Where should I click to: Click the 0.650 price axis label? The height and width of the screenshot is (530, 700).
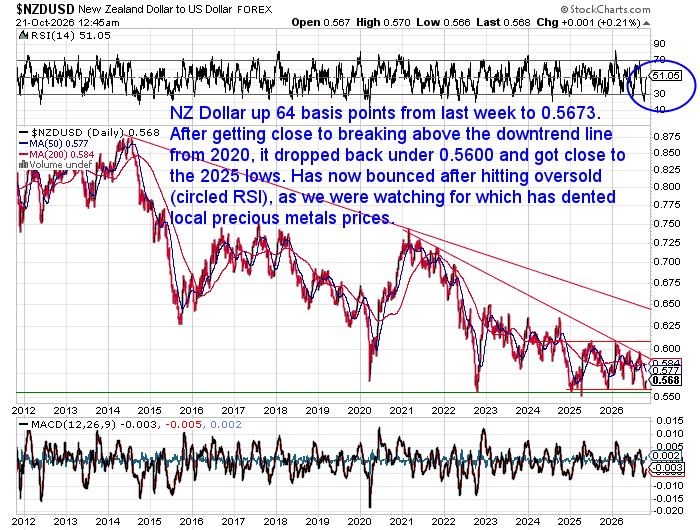point(667,304)
